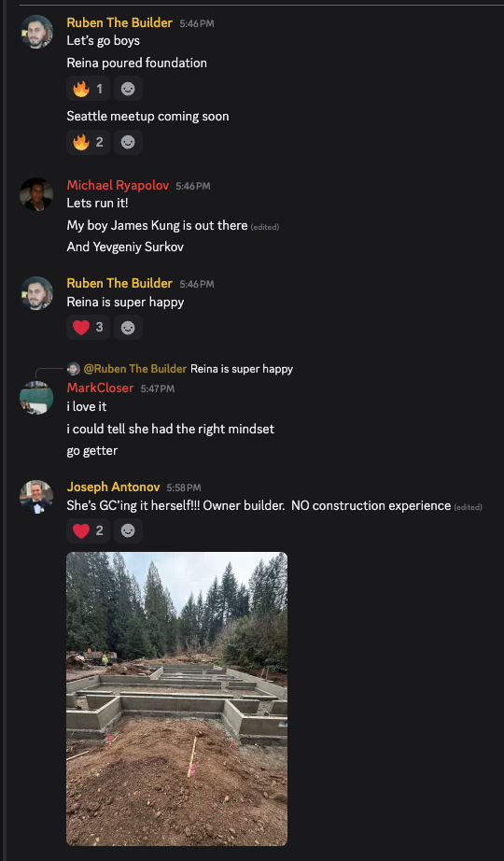This screenshot has width=504, height=861.
Task: Open the foundation construction photo
Action: [x=176, y=699]
